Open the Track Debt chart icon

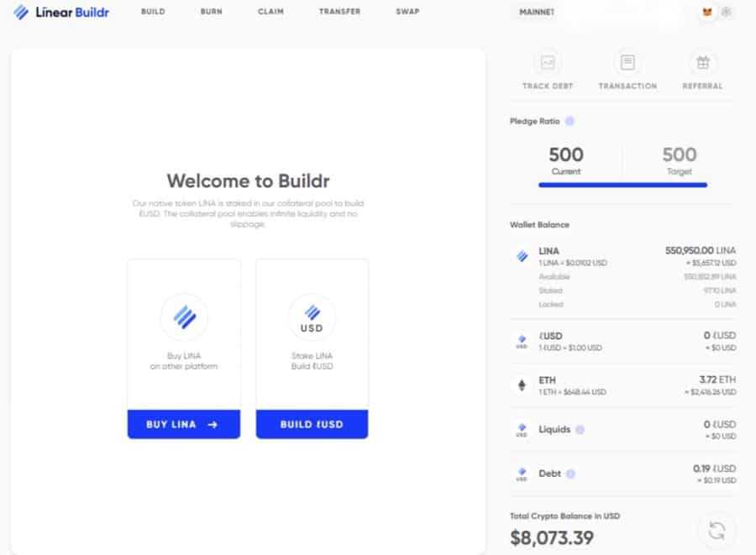click(x=548, y=63)
